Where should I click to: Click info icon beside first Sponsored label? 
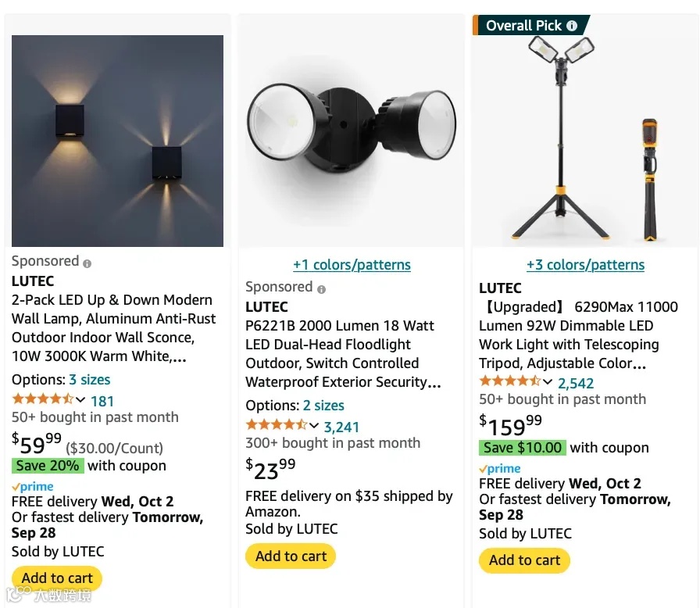click(x=87, y=263)
